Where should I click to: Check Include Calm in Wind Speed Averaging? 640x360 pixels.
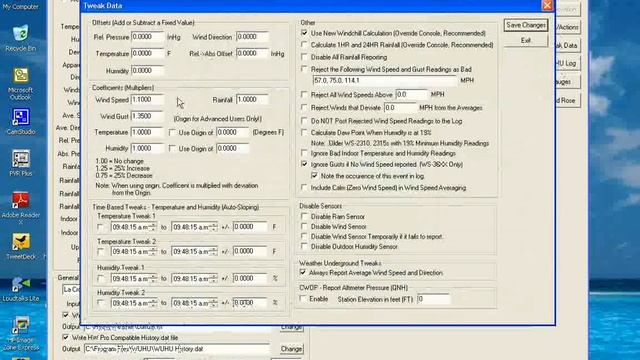tap(304, 187)
